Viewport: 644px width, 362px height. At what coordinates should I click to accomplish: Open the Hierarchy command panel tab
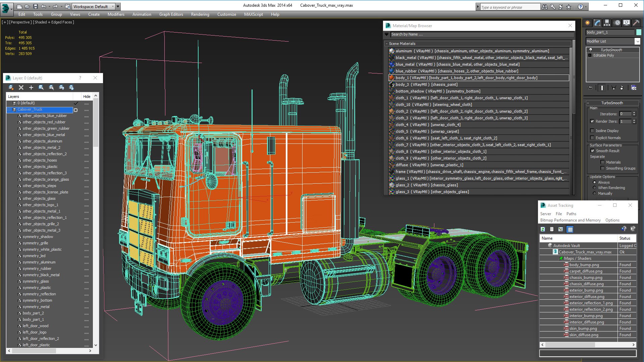click(x=607, y=23)
